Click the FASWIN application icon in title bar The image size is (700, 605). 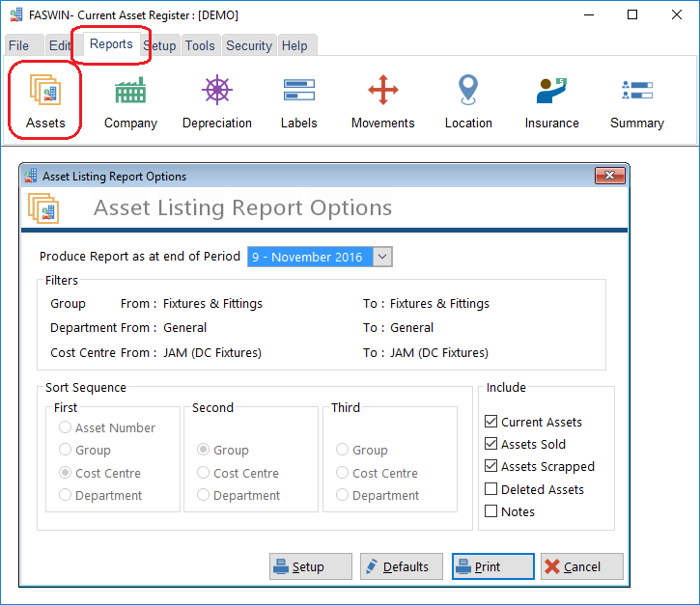click(16, 14)
